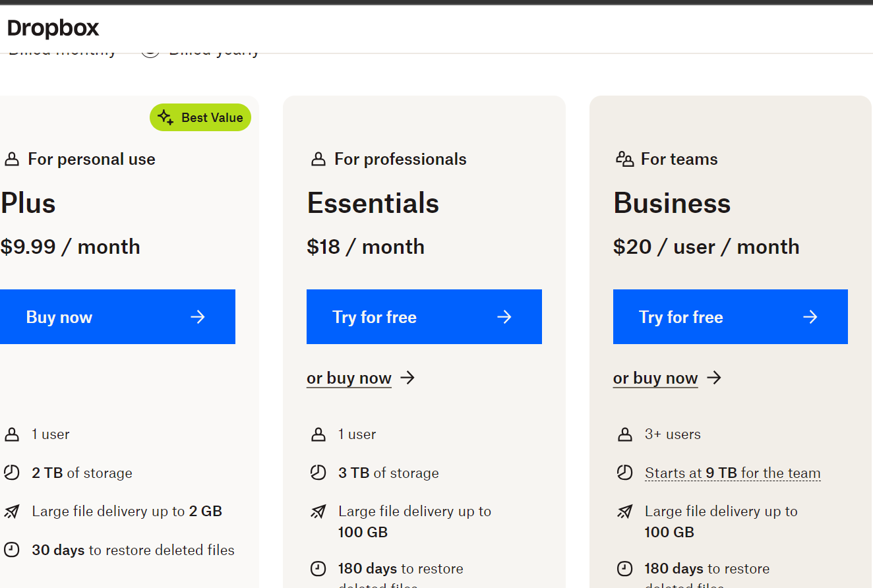Click 'Try for free' on the Business plan
873x588 pixels.
coord(730,317)
